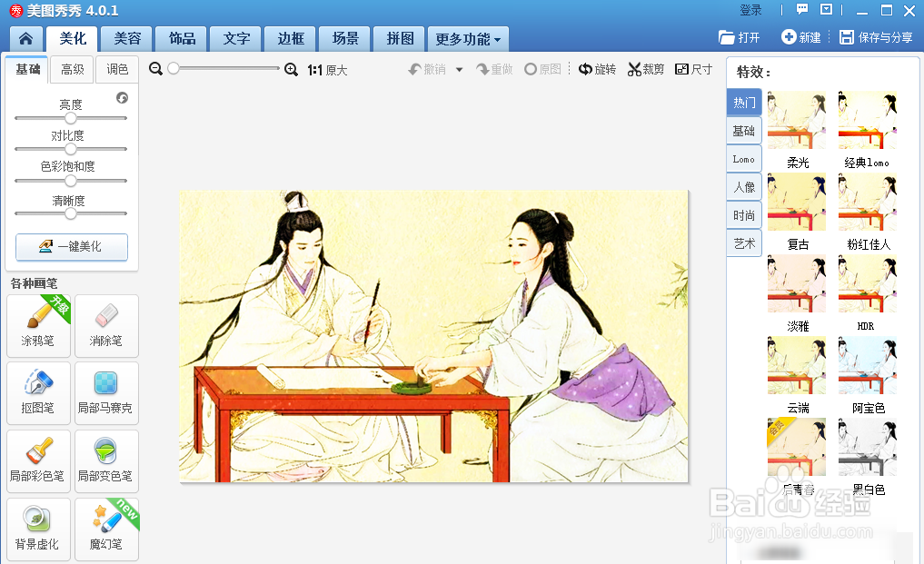Select the Lomo effects category
The image size is (924, 564).
click(744, 159)
